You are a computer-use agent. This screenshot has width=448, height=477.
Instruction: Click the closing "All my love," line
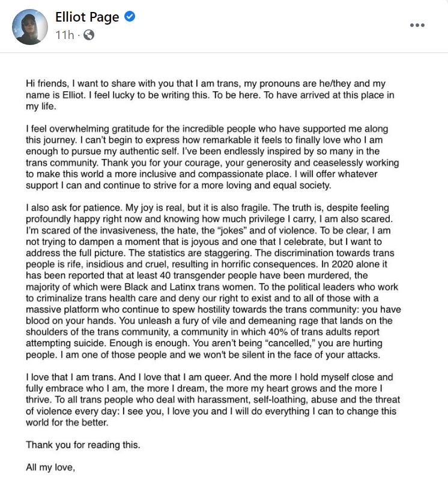[x=50, y=467]
